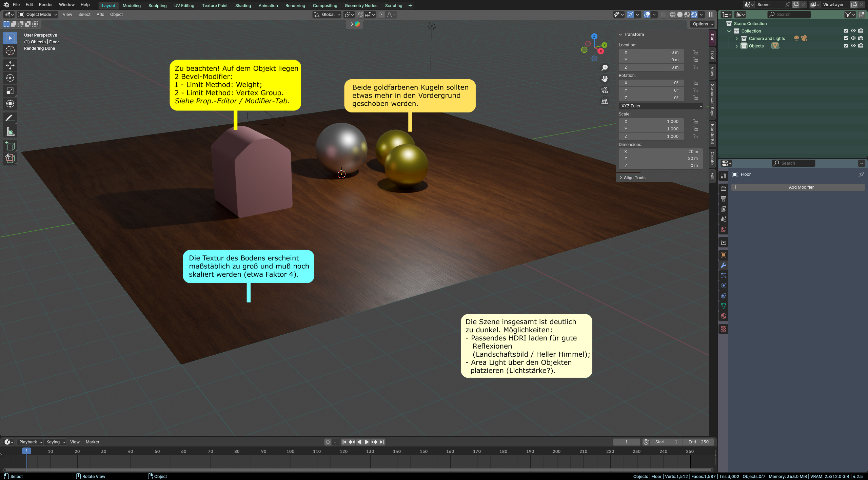Open the Object Mode dropdown

point(38,15)
